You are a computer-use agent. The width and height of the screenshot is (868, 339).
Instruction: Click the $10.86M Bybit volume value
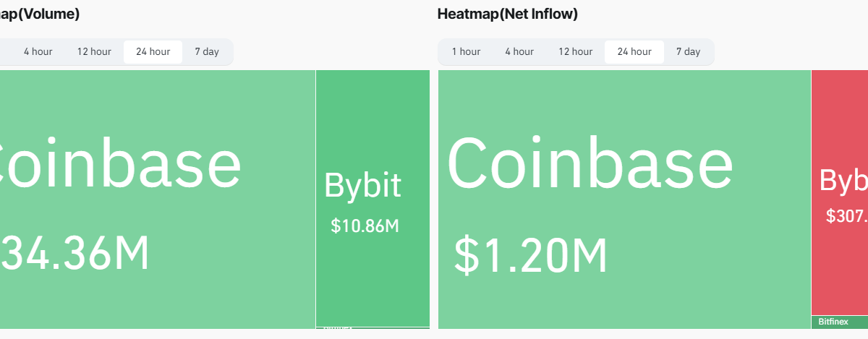tap(365, 226)
